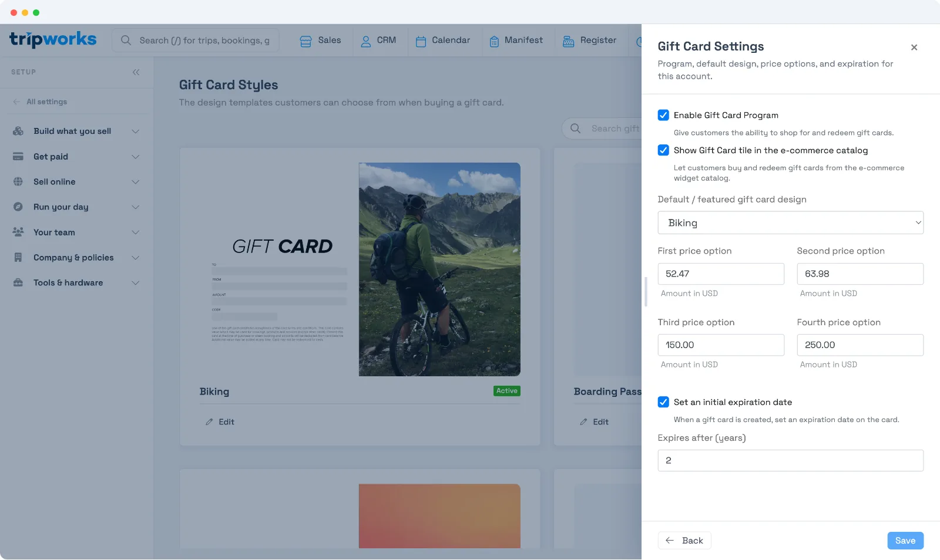Click the Fourth price option field
The width and height of the screenshot is (940, 560).
click(860, 345)
